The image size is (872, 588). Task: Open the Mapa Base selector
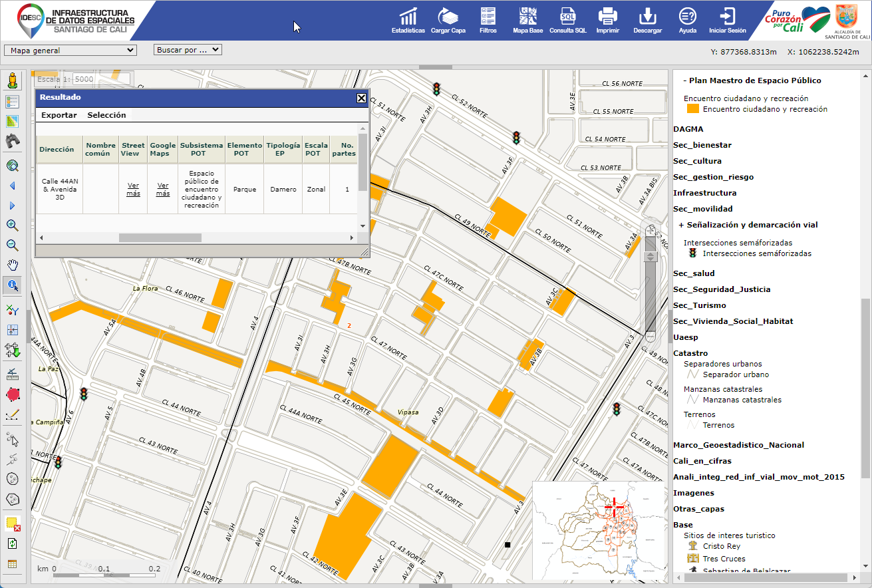point(527,20)
